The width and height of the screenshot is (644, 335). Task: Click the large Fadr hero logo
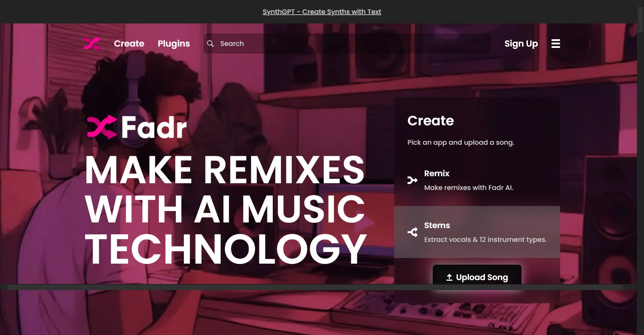tap(137, 127)
